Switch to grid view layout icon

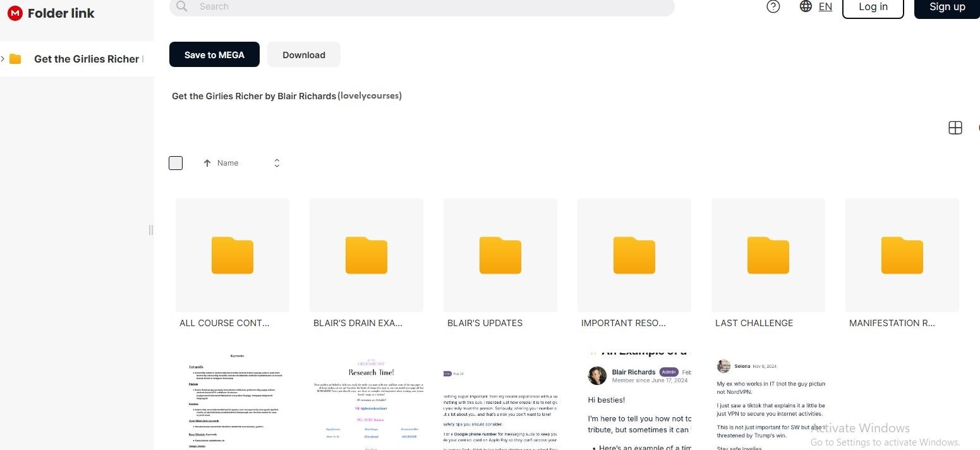(x=955, y=128)
